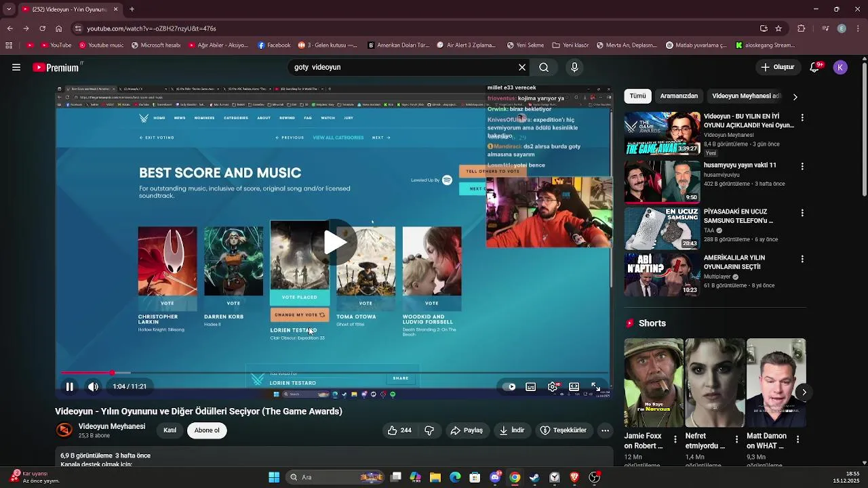Screen dimensions: 868x488
Task: Open Discord from the taskbar
Action: [495, 477]
